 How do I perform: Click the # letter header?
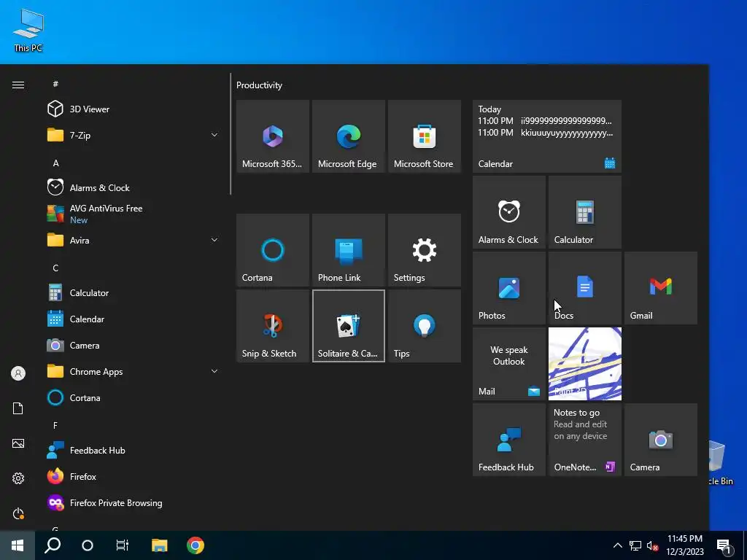(55, 84)
